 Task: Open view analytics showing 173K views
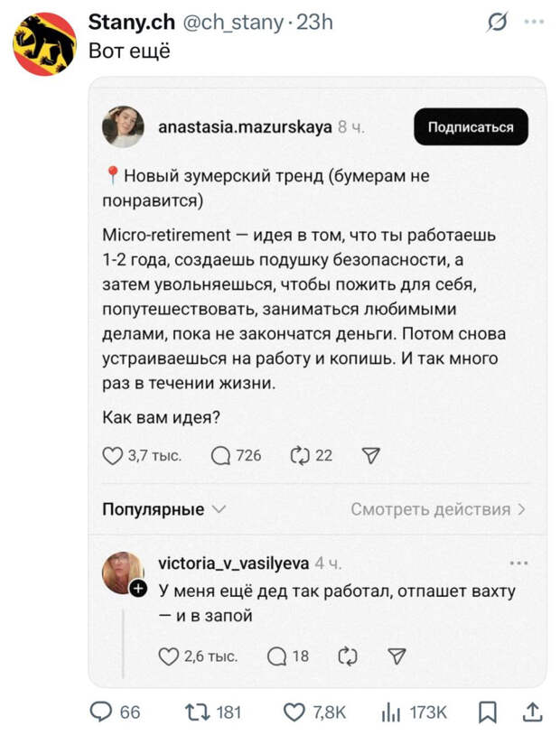(x=394, y=712)
